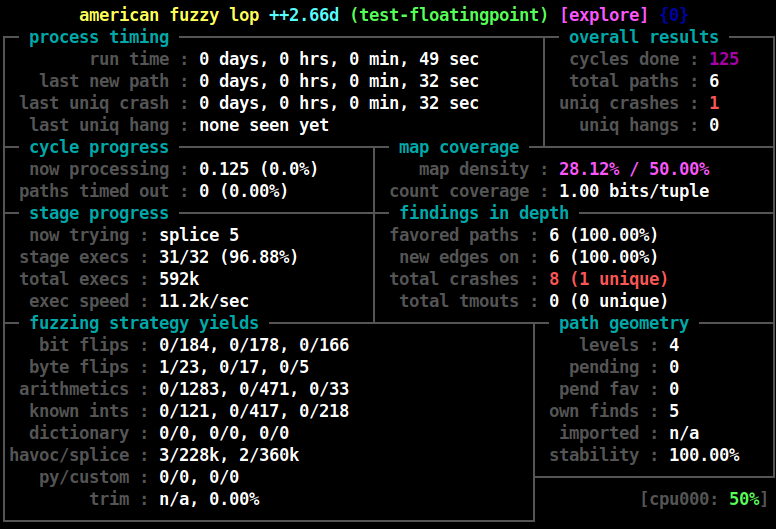776x529 pixels.
Task: Click the '[cpu000: 50%]' CPU indicator
Action: [x=703, y=499]
